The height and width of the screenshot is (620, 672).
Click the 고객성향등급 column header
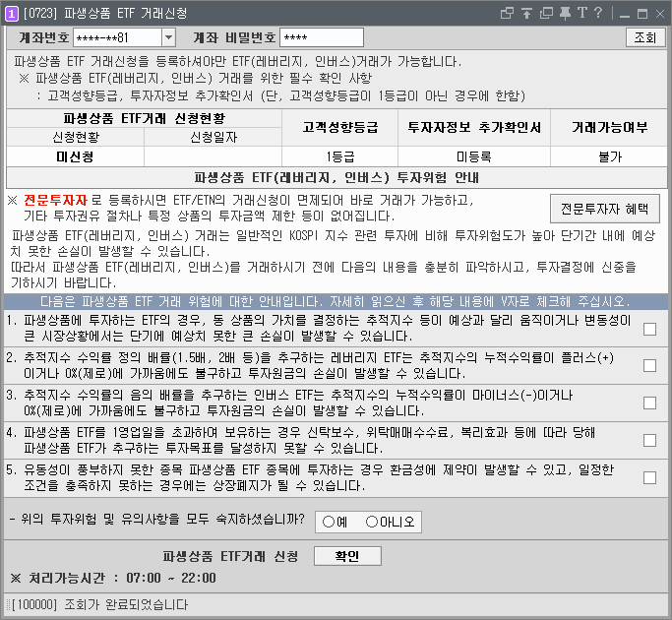[339, 127]
